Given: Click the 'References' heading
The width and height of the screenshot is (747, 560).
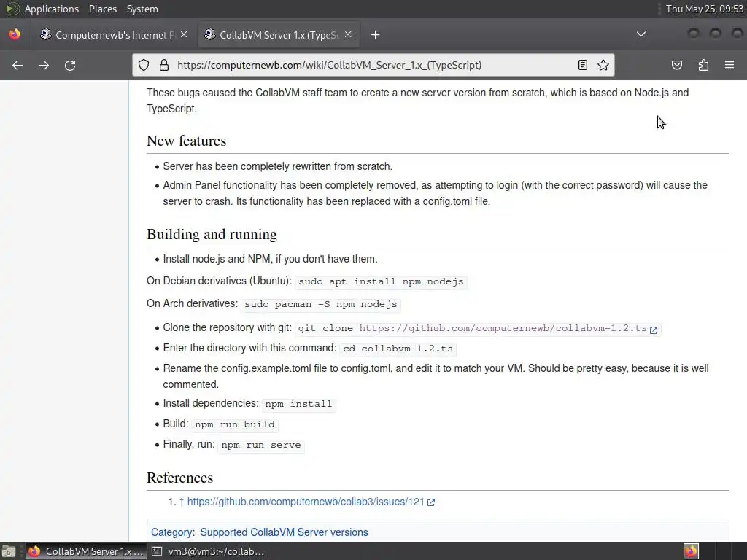Looking at the screenshot, I should coord(180,478).
